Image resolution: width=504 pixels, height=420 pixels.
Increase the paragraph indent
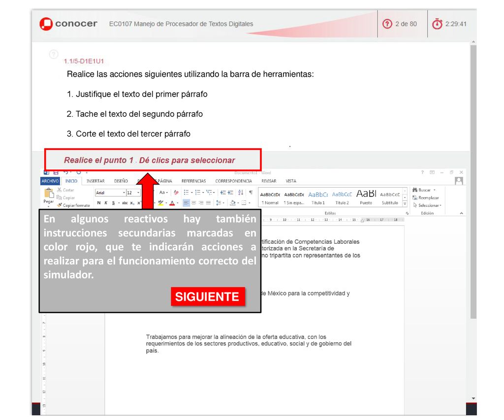click(x=230, y=193)
